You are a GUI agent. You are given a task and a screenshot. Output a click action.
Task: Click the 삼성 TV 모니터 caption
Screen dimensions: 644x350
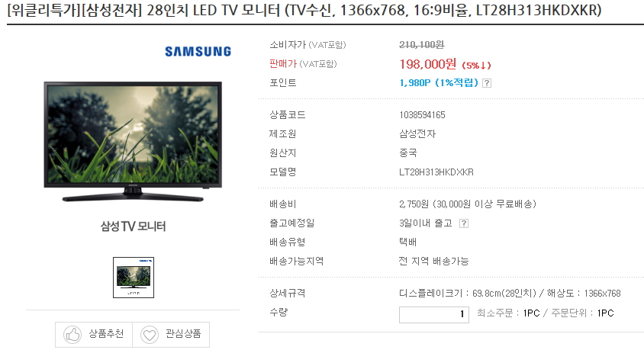(133, 226)
